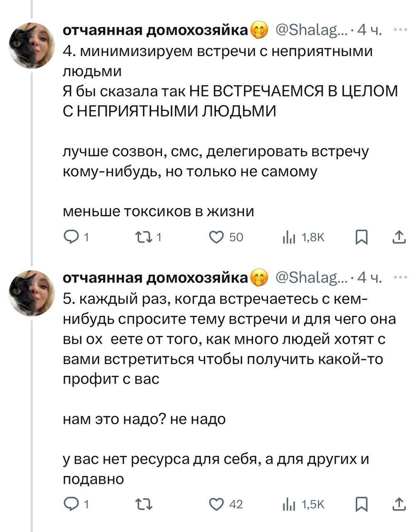Open the first tweet author's profile avatar
Screen dimensions: 418x532
pyautogui.click(x=32, y=45)
